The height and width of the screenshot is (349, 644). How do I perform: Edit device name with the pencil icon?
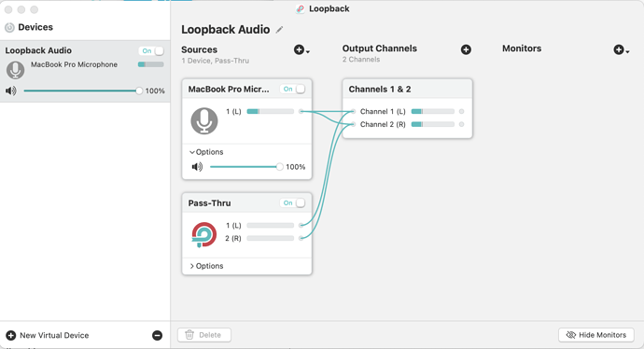(279, 30)
